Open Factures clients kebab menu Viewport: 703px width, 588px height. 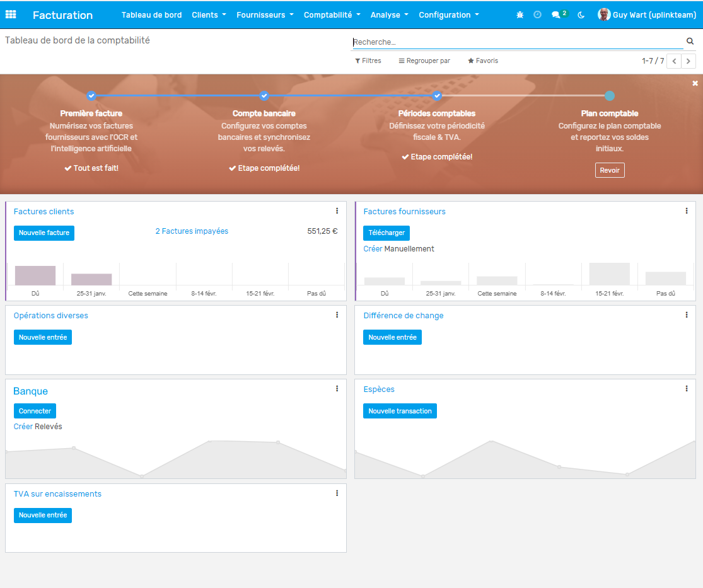coord(337,211)
